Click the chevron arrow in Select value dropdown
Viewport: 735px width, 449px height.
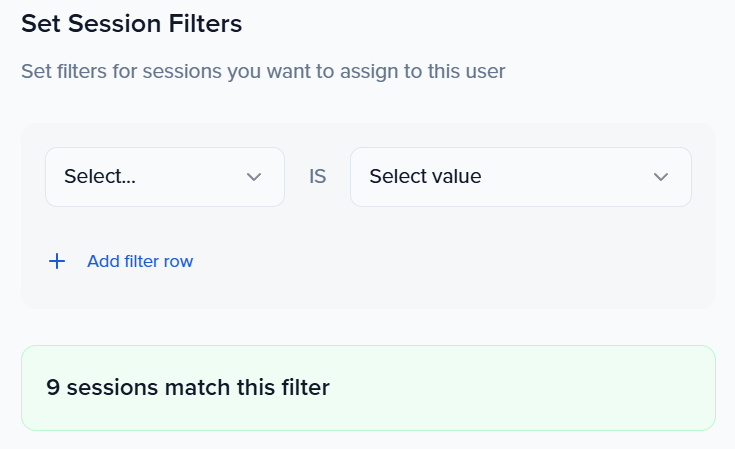[660, 177]
